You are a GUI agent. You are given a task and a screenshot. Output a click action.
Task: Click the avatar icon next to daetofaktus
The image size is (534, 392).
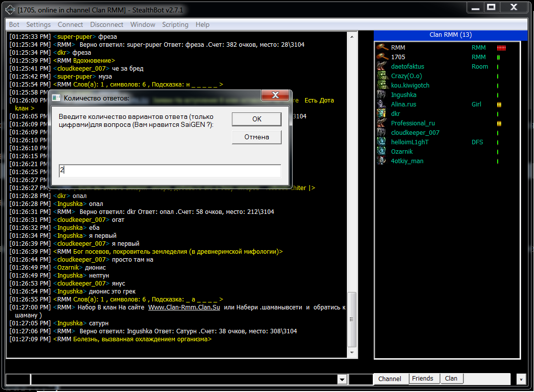click(382, 67)
